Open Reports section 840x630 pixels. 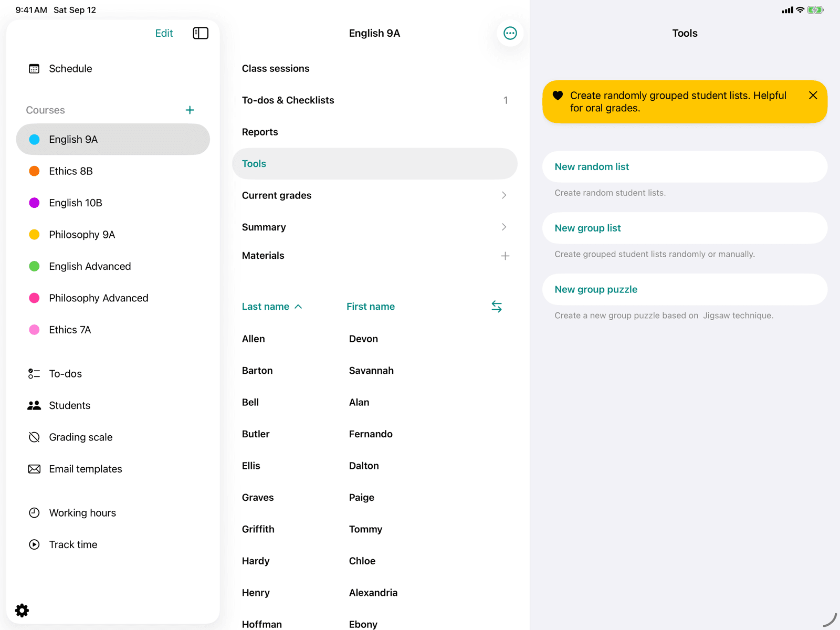(375, 132)
